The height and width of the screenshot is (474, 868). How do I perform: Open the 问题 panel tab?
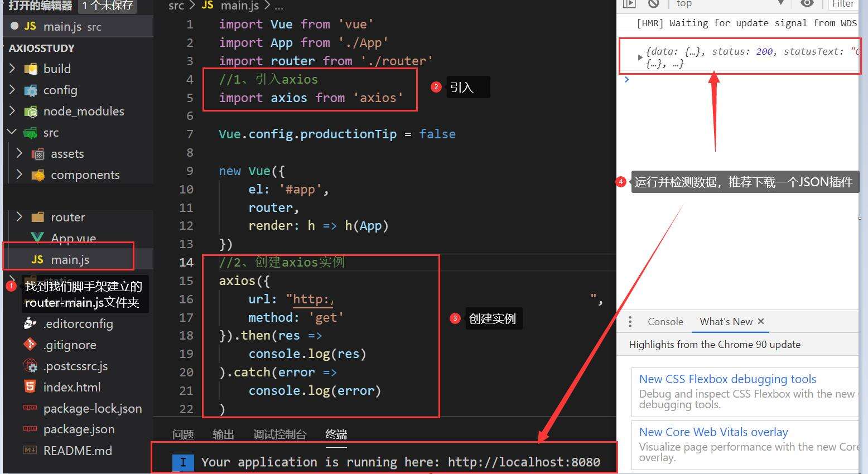(x=183, y=434)
